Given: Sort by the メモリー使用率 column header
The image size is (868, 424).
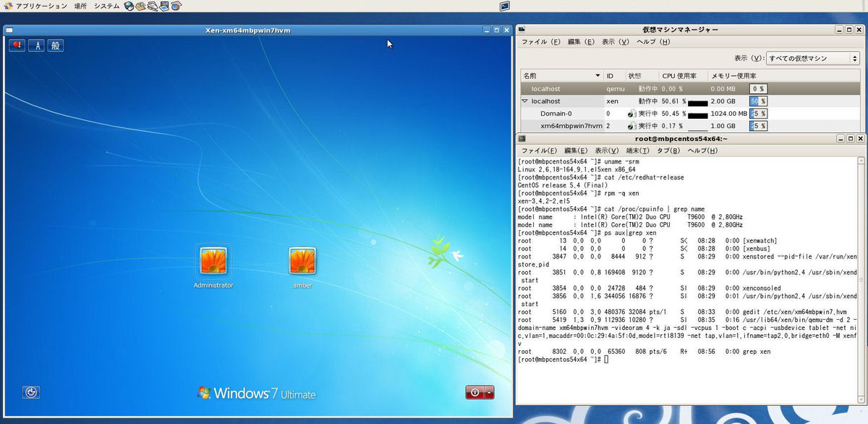Looking at the screenshot, I should click(784, 76).
